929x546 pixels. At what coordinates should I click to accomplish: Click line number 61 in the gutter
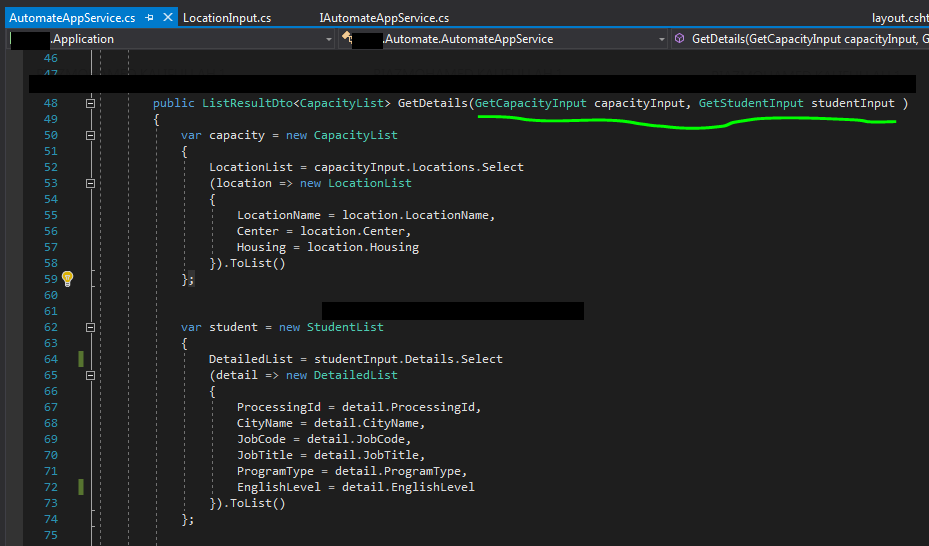(51, 311)
